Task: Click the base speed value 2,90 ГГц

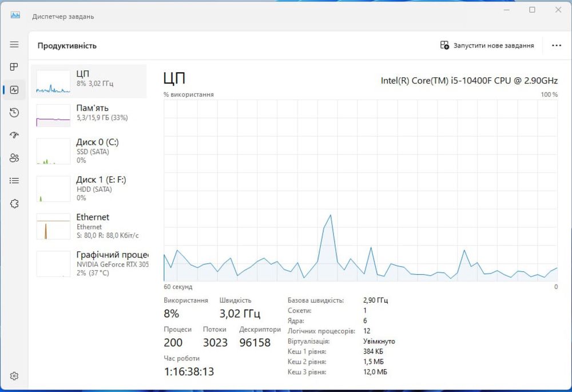Action: click(375, 300)
